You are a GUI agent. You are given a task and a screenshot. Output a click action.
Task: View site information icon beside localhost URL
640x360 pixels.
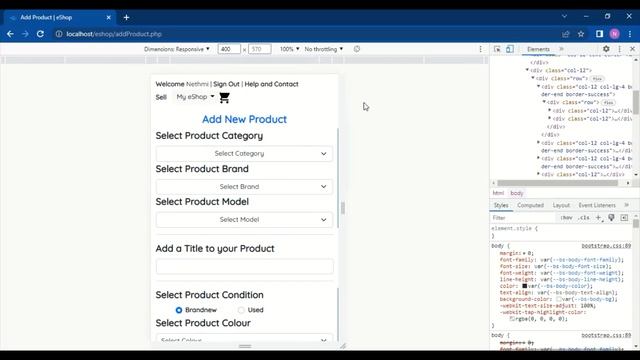59,34
